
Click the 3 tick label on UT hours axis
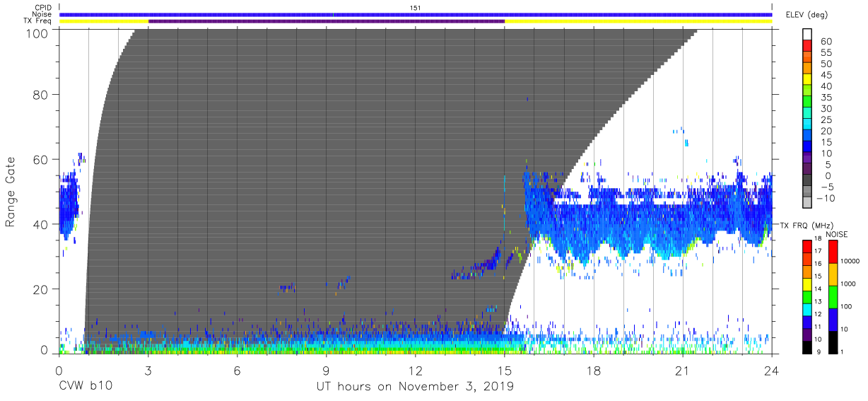pyautogui.click(x=148, y=370)
